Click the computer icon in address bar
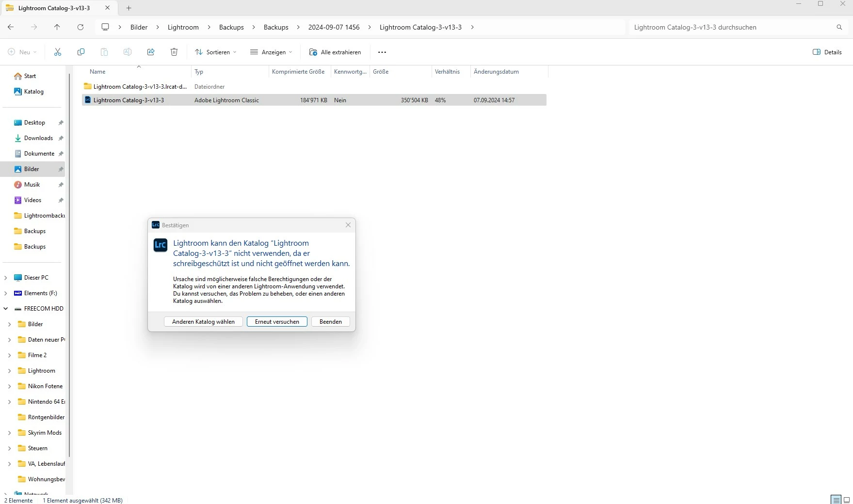 (105, 27)
